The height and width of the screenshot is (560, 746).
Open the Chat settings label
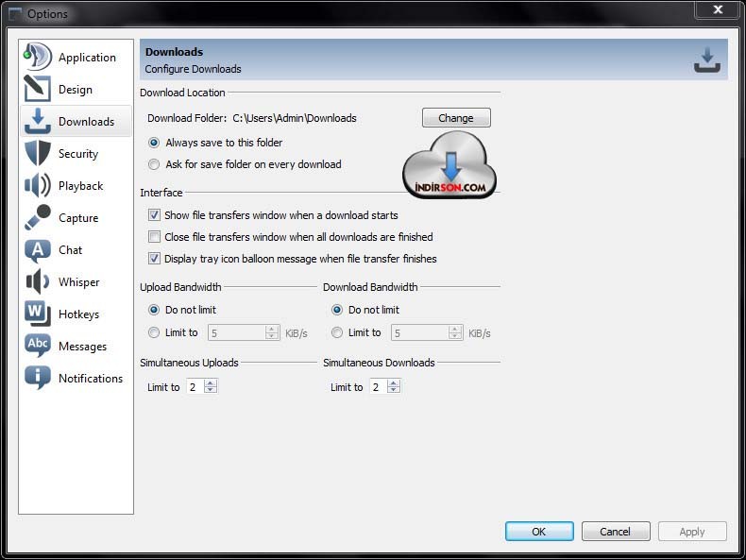coord(71,250)
